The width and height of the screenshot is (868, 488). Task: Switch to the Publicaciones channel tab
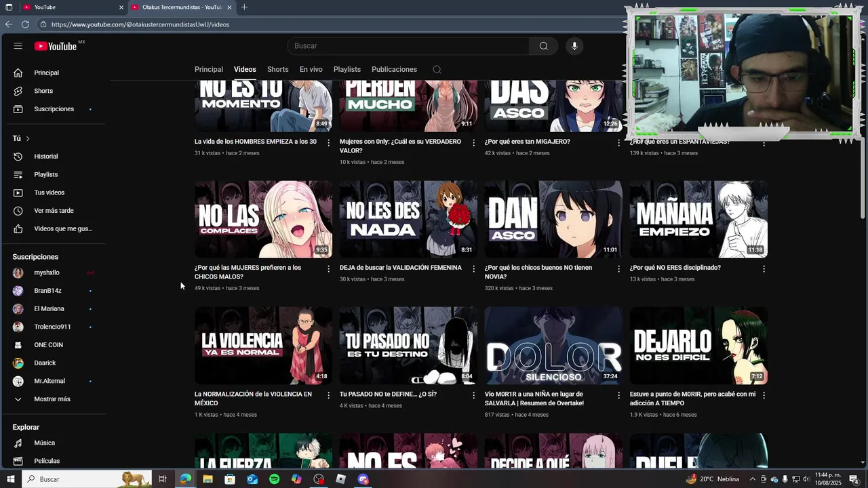tap(394, 69)
